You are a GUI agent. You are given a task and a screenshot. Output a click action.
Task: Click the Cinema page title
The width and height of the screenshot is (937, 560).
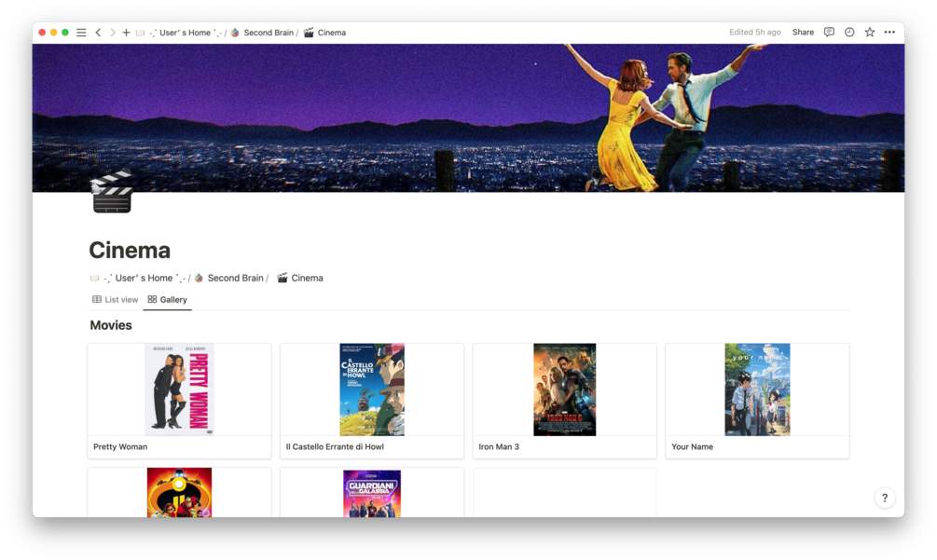(130, 250)
